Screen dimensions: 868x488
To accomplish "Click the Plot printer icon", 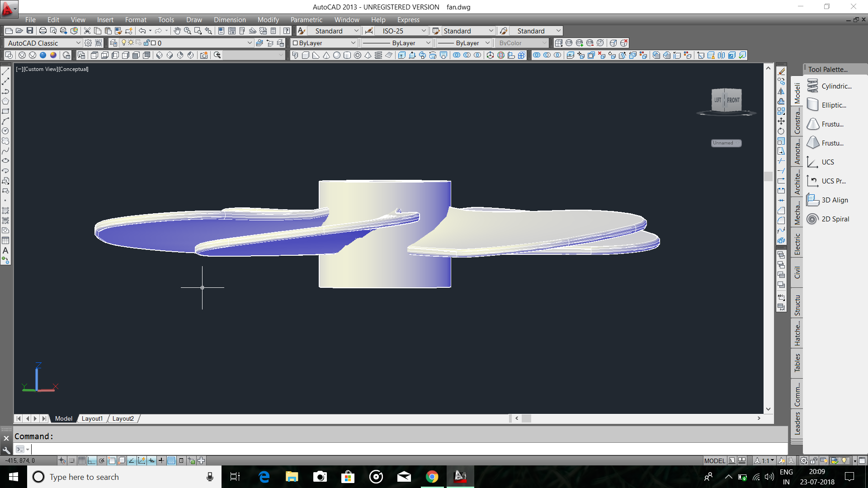I will [43, 31].
